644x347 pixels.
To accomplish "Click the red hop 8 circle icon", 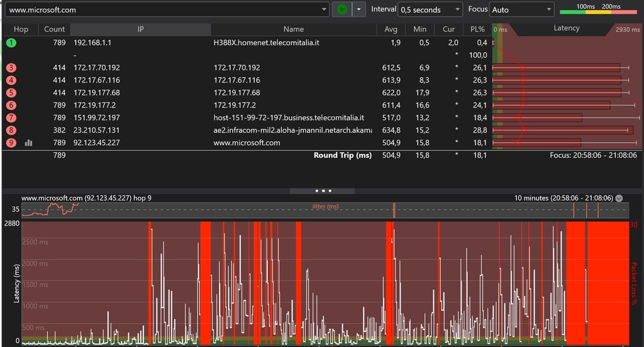I will (x=11, y=130).
